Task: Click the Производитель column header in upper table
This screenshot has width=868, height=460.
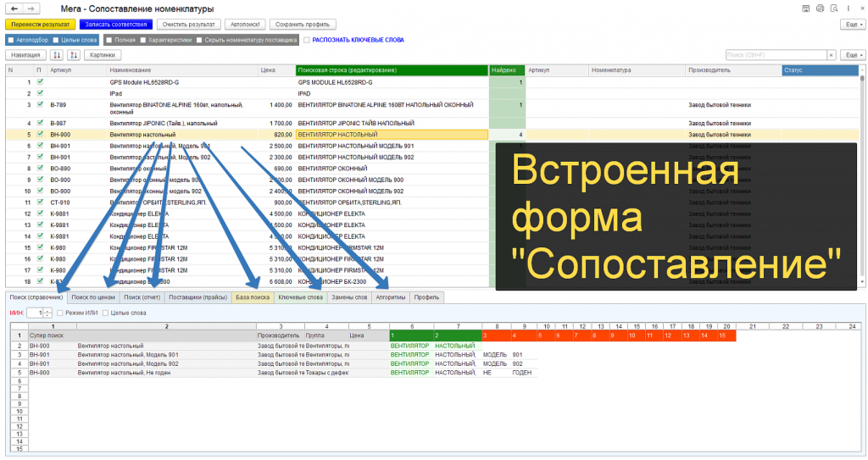Action: [x=733, y=70]
